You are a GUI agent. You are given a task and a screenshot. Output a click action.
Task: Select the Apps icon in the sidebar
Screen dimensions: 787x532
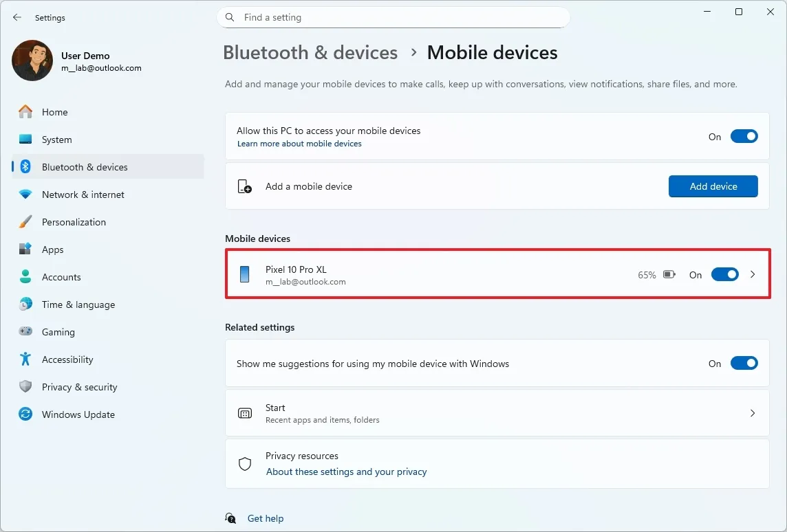[x=25, y=249]
